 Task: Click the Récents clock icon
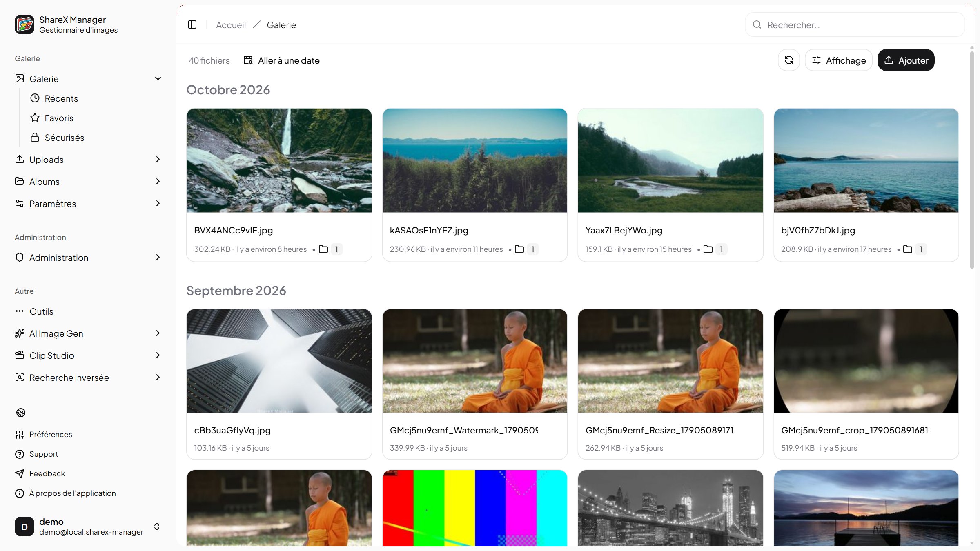pyautogui.click(x=35, y=98)
